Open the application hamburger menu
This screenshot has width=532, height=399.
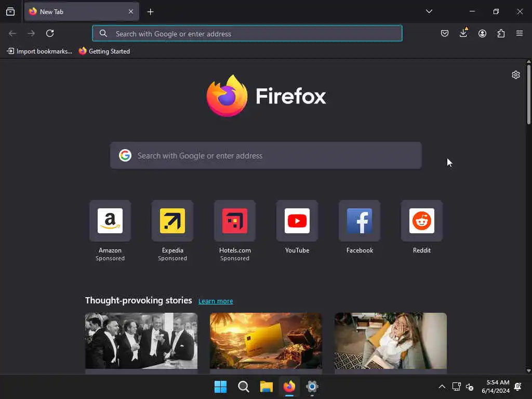(520, 33)
